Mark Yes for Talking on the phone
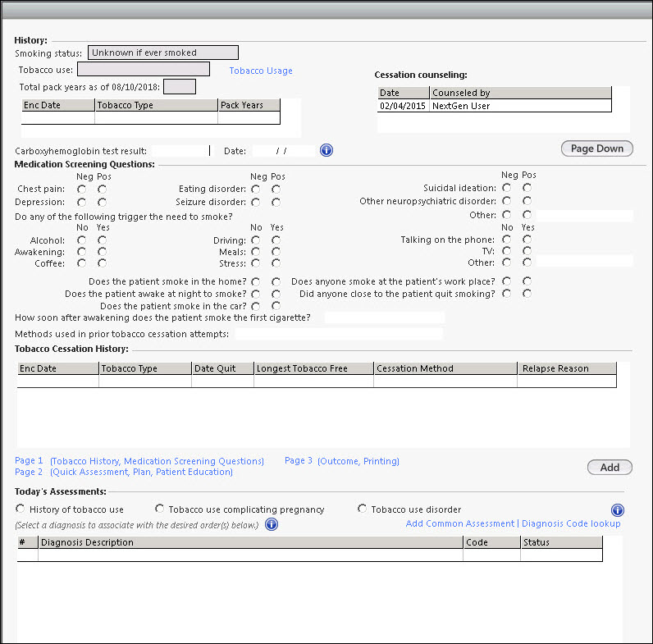The width and height of the screenshot is (653, 644). [x=527, y=239]
